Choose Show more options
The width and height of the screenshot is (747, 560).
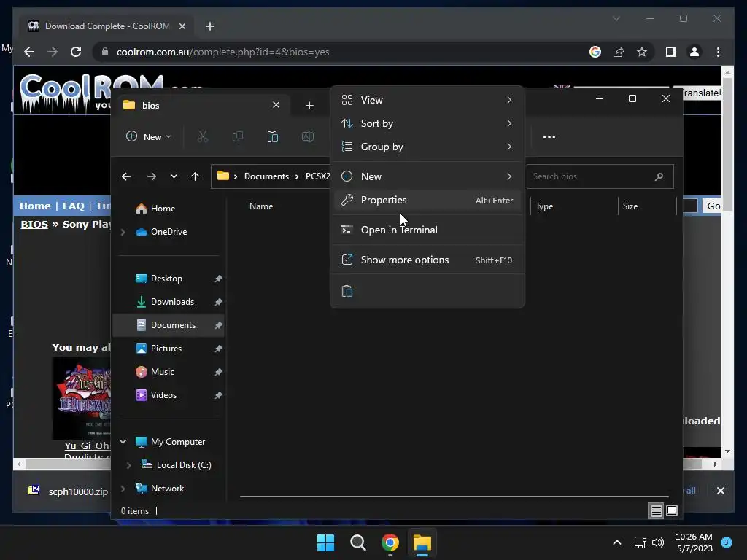pos(427,260)
